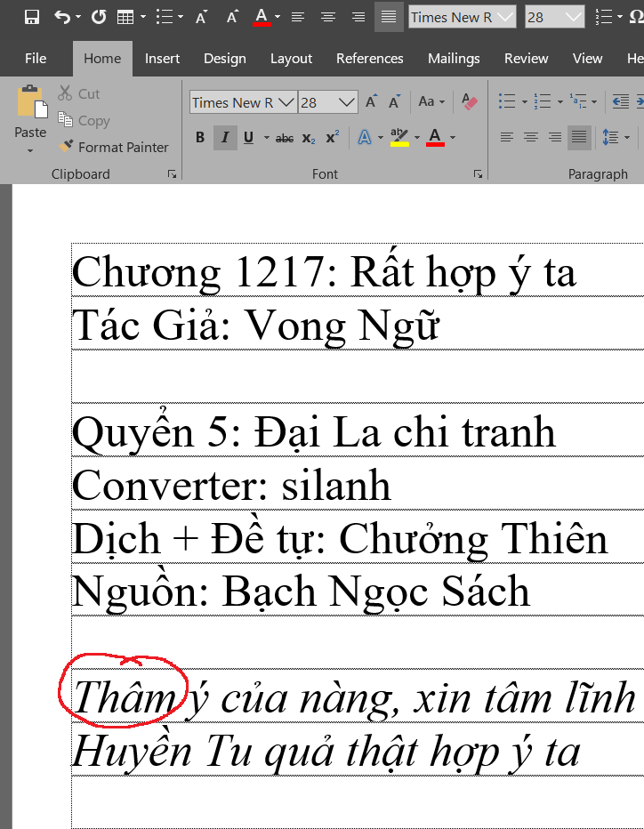Decrease font size in ribbon
The image size is (644, 829).
(x=395, y=101)
